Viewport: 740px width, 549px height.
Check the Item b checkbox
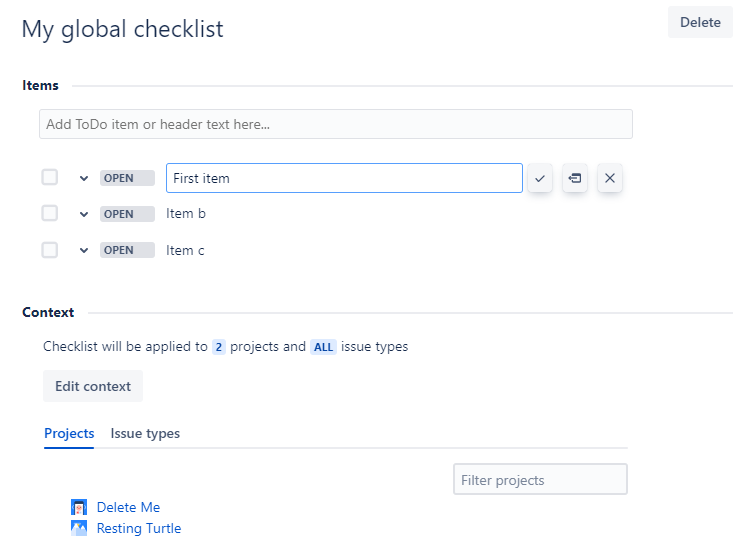(x=50, y=213)
